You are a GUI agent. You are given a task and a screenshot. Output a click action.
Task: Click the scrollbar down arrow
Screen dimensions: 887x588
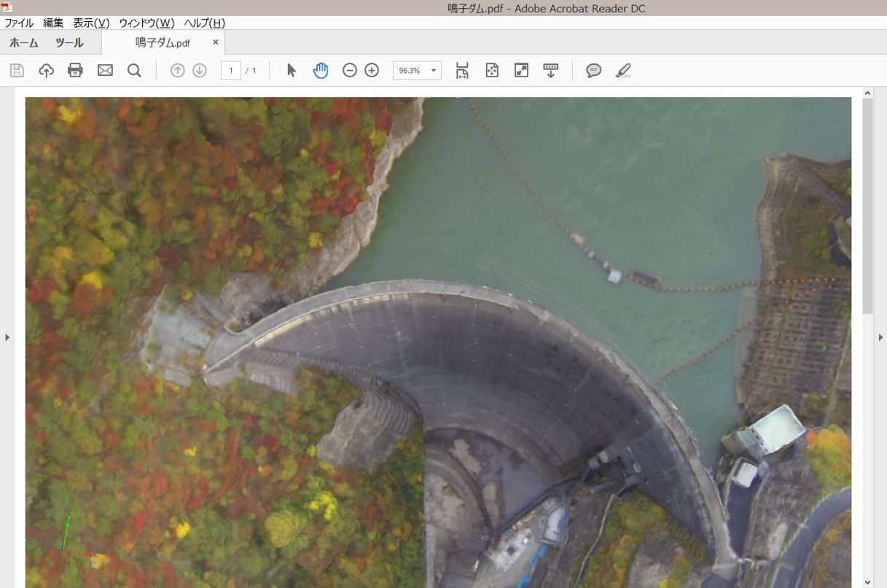click(x=867, y=582)
